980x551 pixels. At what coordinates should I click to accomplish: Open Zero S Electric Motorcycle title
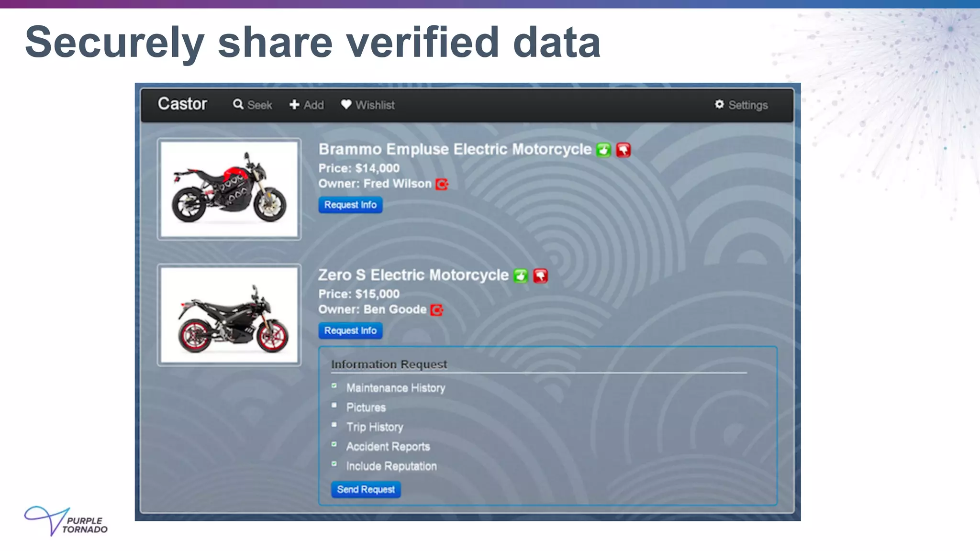click(413, 275)
